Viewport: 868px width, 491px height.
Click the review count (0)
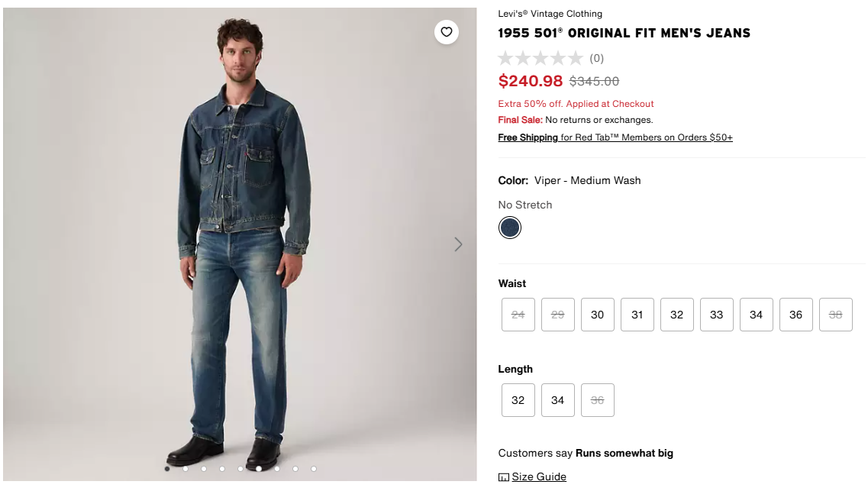click(x=597, y=58)
